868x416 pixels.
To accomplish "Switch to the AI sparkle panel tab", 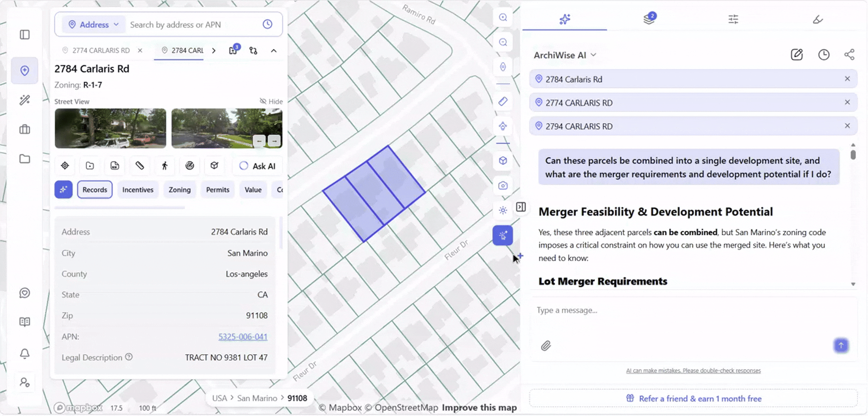I will [565, 19].
